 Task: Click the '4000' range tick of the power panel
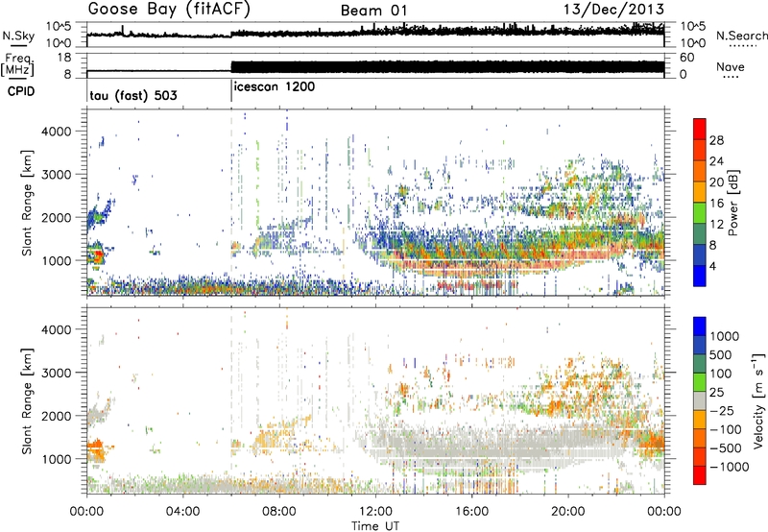[x=57, y=132]
